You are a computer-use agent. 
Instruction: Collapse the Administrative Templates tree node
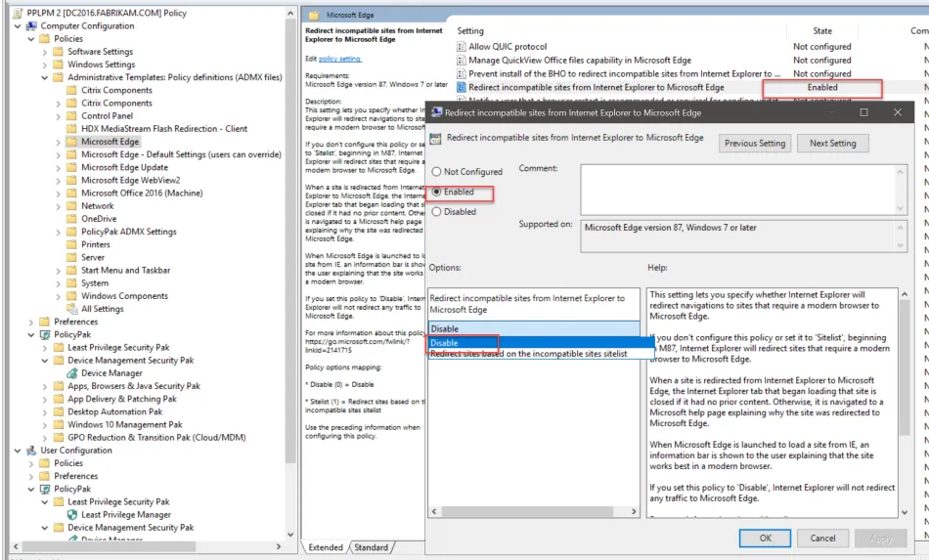[45, 77]
